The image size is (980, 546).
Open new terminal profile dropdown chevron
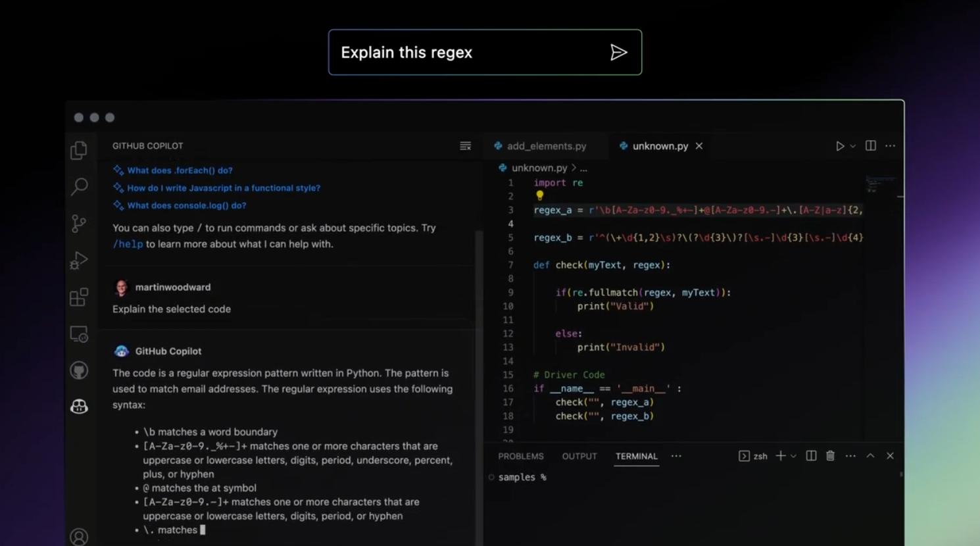click(793, 456)
